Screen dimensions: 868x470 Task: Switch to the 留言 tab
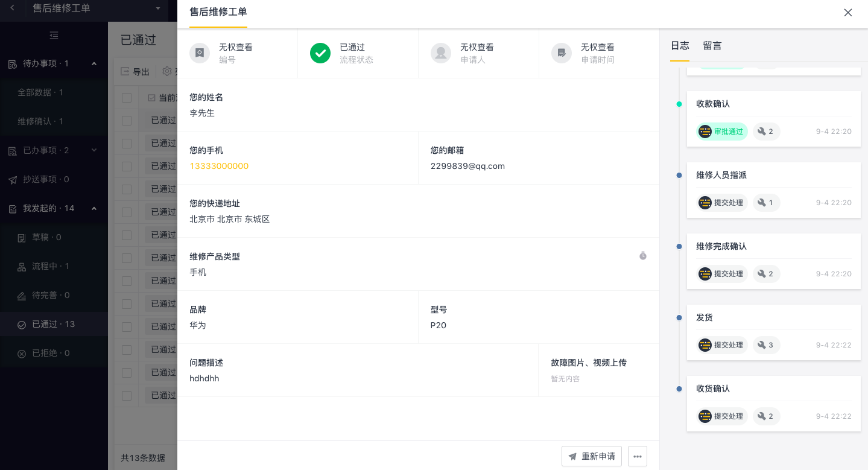tap(712, 46)
